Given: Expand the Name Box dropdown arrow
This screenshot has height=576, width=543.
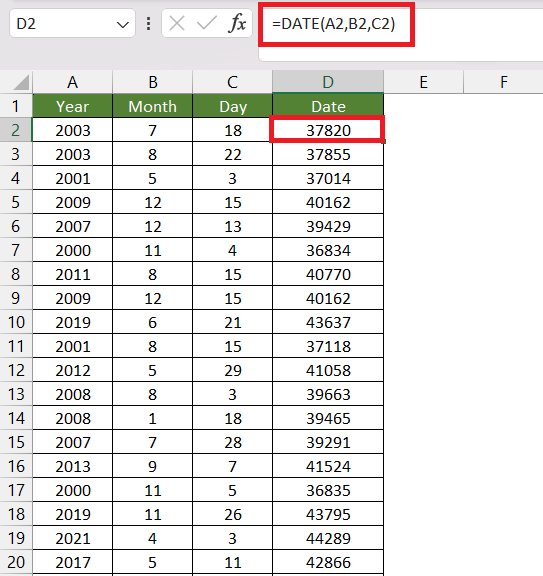Looking at the screenshot, I should tap(122, 25).
